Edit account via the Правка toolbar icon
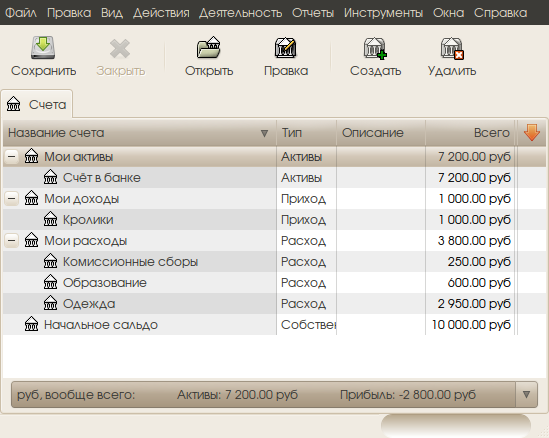This screenshot has height=438, width=549. point(286,47)
